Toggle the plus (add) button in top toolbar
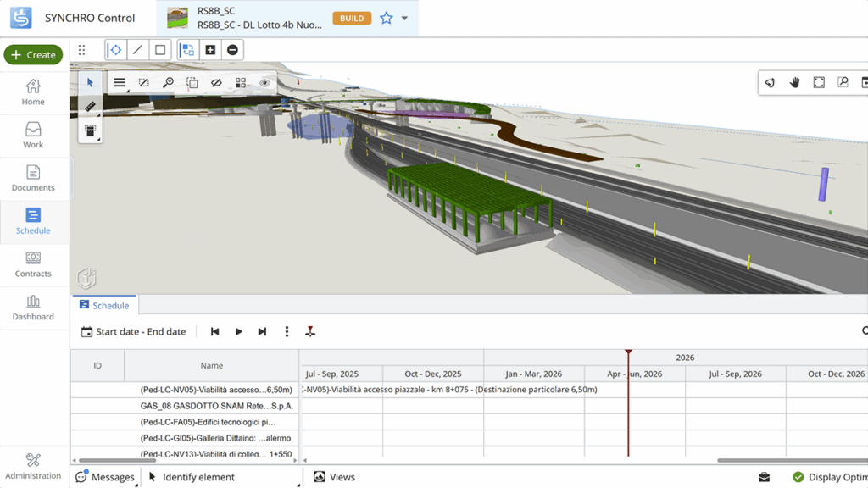The height and width of the screenshot is (488, 868). click(x=209, y=49)
